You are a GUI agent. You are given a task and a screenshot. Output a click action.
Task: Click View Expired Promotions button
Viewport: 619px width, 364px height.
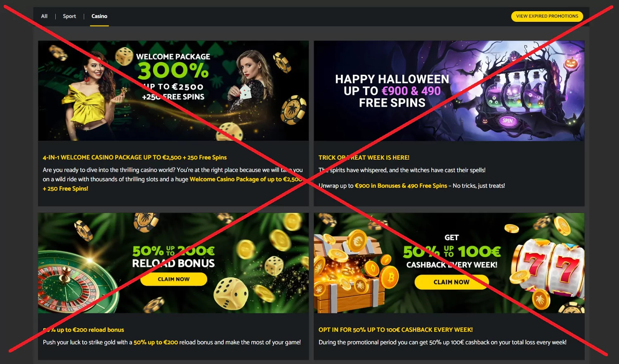pos(547,16)
